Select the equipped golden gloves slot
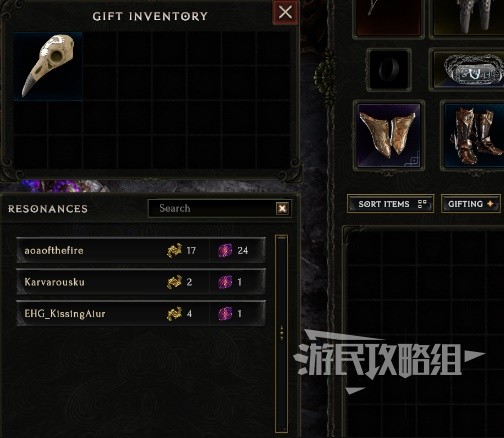The height and width of the screenshot is (438, 504). click(389, 135)
